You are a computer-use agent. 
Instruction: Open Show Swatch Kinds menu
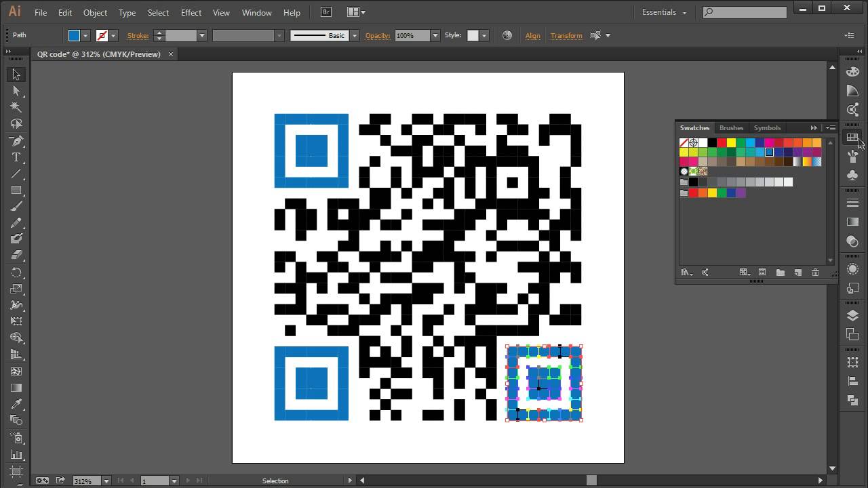click(745, 272)
